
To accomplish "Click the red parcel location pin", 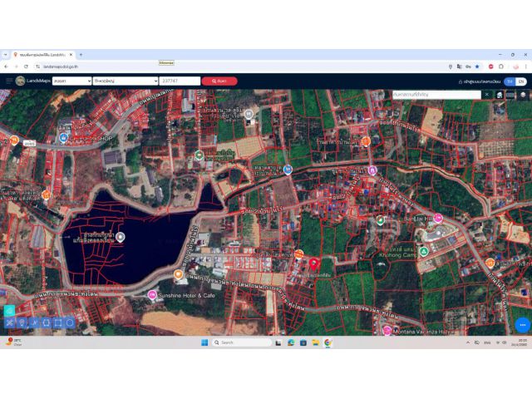I will [x=314, y=264].
